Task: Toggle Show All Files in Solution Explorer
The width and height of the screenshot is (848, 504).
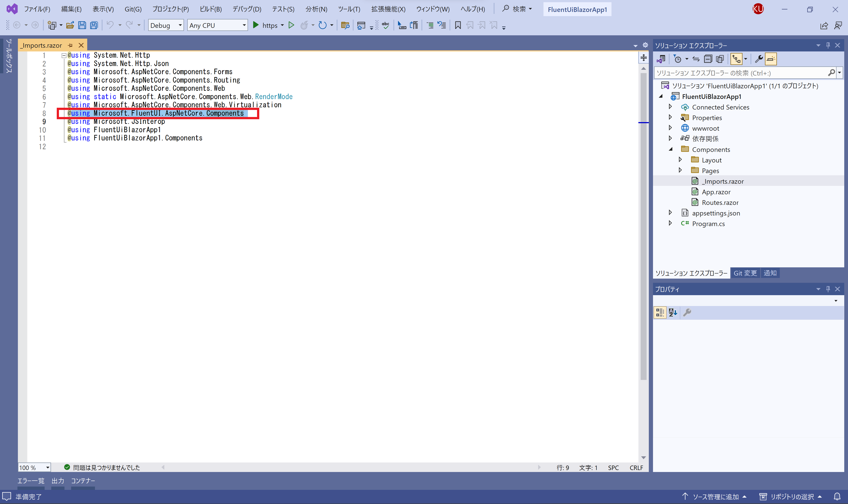Action: pyautogui.click(x=719, y=59)
